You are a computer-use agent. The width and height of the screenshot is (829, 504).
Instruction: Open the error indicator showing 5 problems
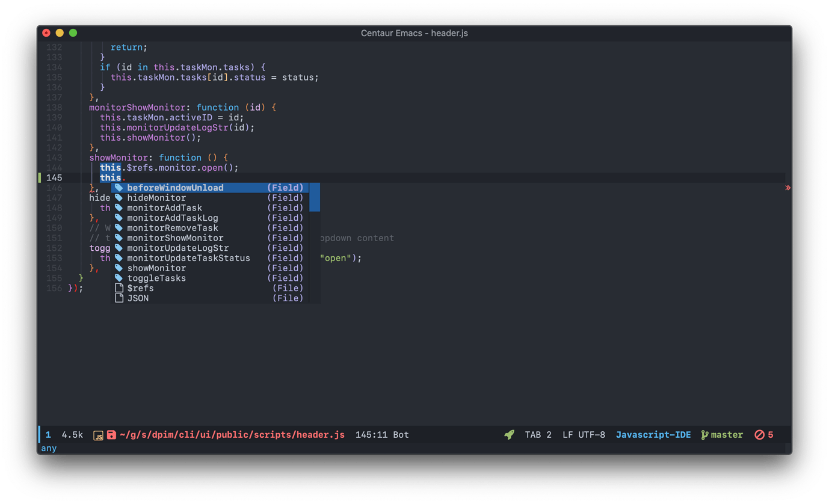(x=763, y=434)
